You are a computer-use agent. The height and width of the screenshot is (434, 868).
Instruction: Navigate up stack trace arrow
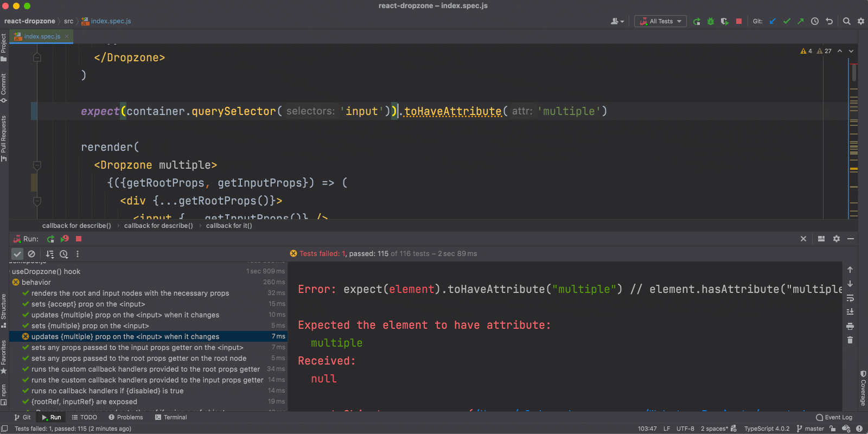(x=850, y=270)
